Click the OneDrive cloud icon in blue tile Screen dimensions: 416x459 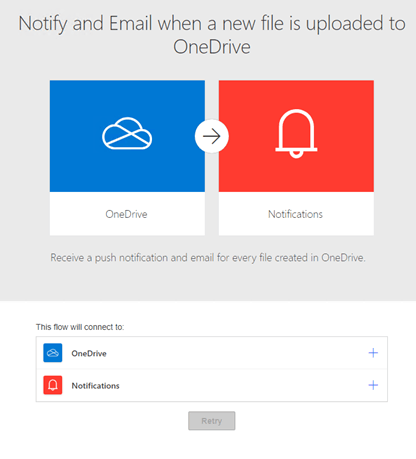tap(127, 133)
